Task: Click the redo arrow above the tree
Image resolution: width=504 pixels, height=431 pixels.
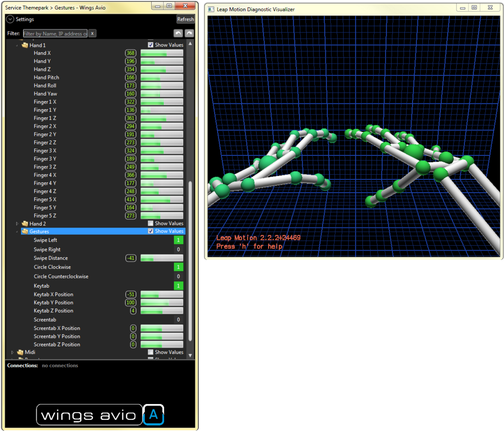Action: (x=189, y=33)
